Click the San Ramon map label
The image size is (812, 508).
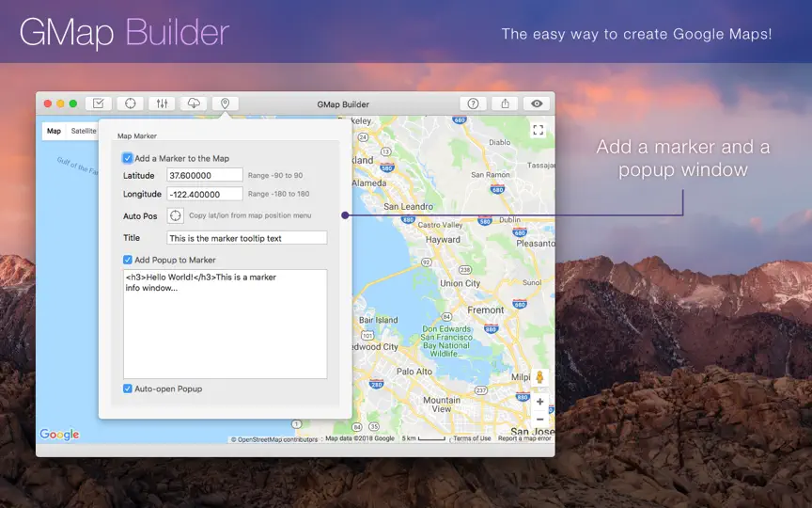click(x=491, y=175)
